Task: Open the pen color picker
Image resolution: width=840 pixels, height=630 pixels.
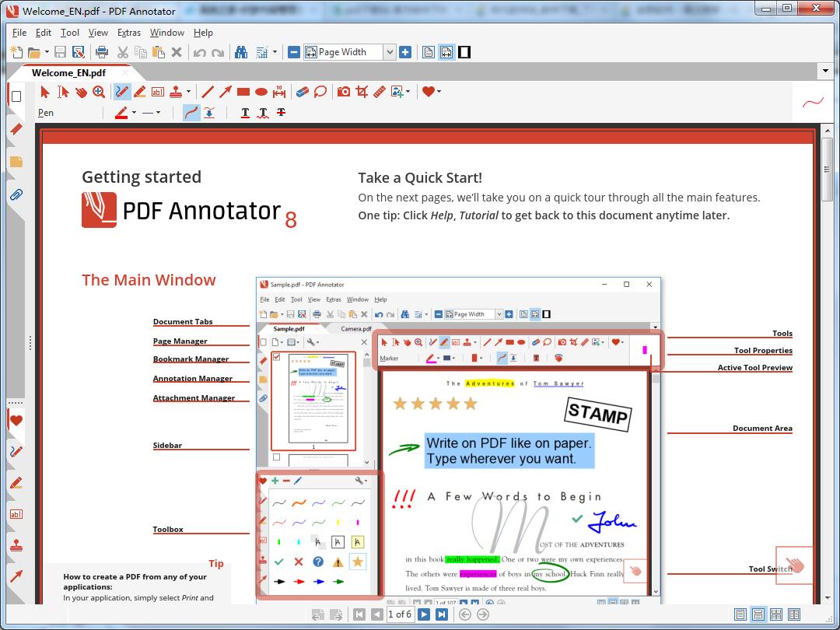Action: 123,112
